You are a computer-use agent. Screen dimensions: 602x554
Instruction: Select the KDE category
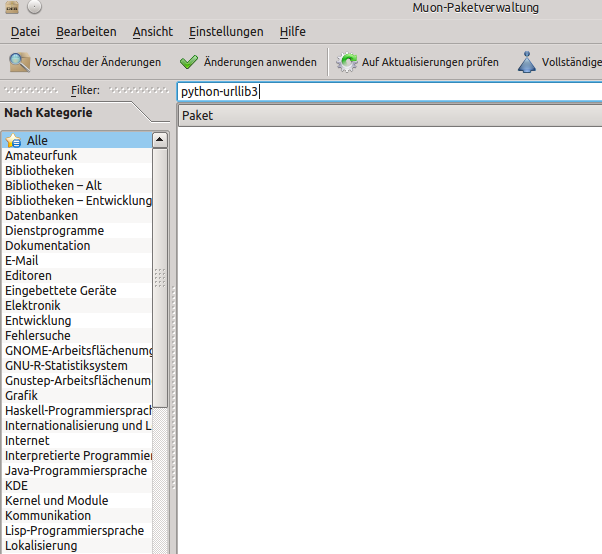(16, 486)
